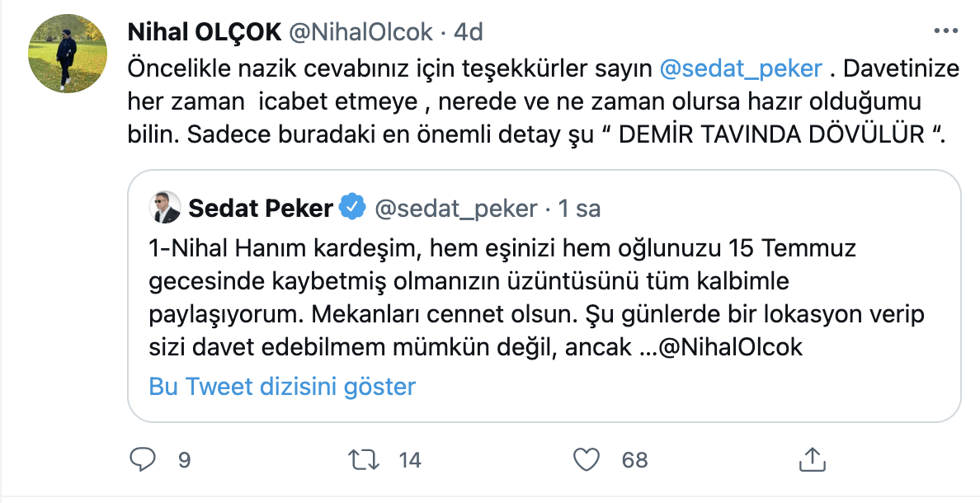
Task: Click the retweet icon below the tweet
Action: 365,459
